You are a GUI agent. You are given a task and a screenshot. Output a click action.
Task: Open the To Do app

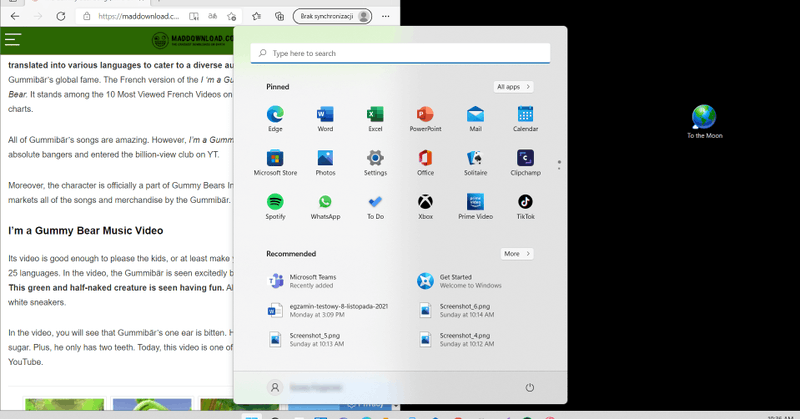point(375,207)
